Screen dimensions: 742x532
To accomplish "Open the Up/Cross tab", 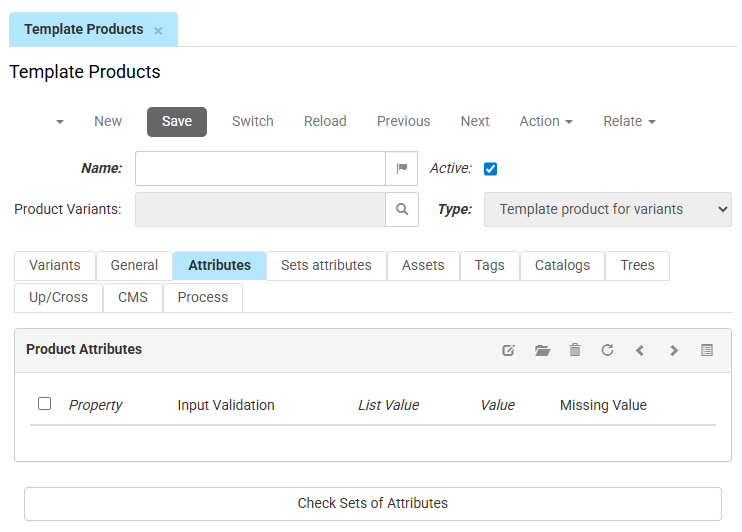I will click(59, 297).
